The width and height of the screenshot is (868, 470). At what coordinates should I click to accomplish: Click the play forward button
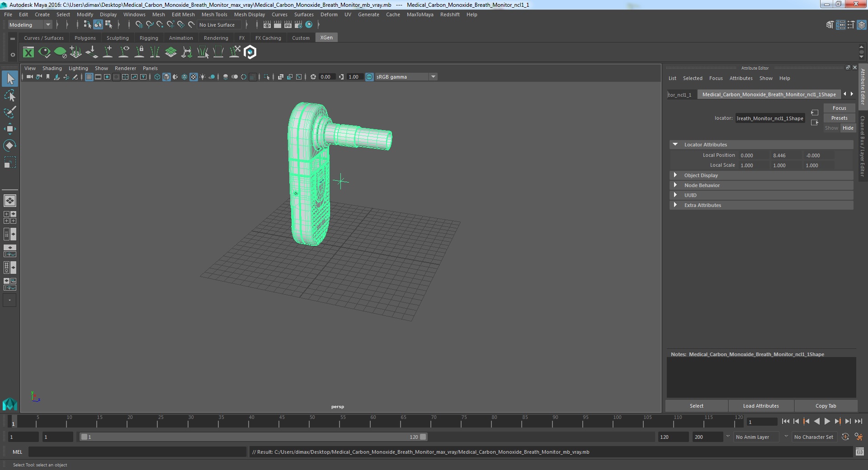[x=827, y=421]
